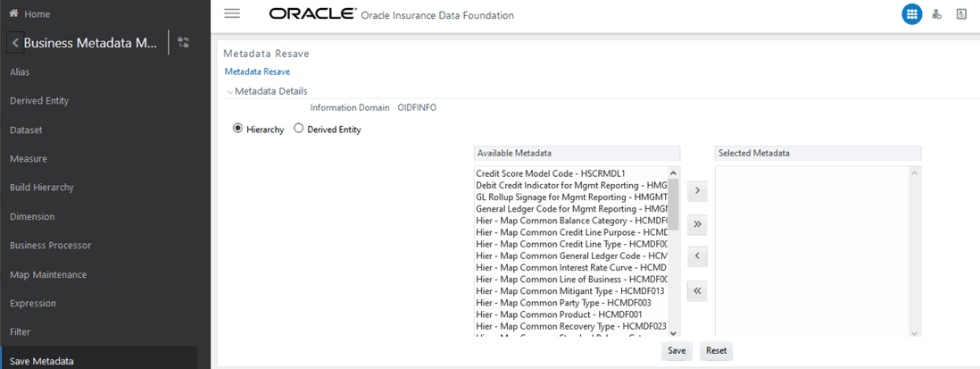Select the Derived Entity radio button

(x=298, y=129)
